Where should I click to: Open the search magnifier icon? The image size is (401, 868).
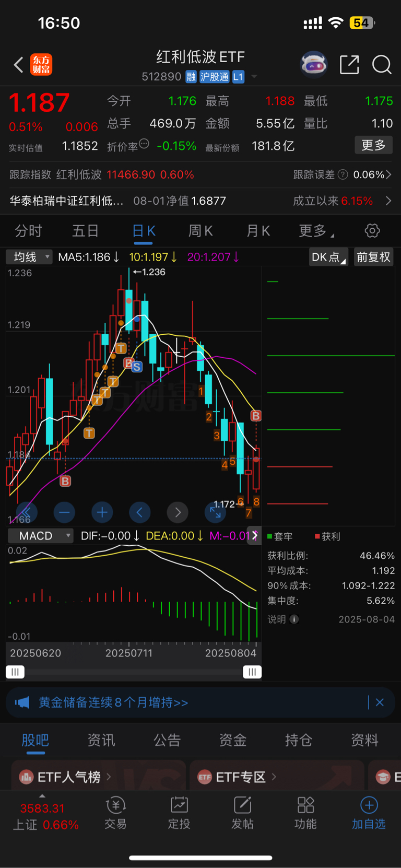click(x=382, y=65)
